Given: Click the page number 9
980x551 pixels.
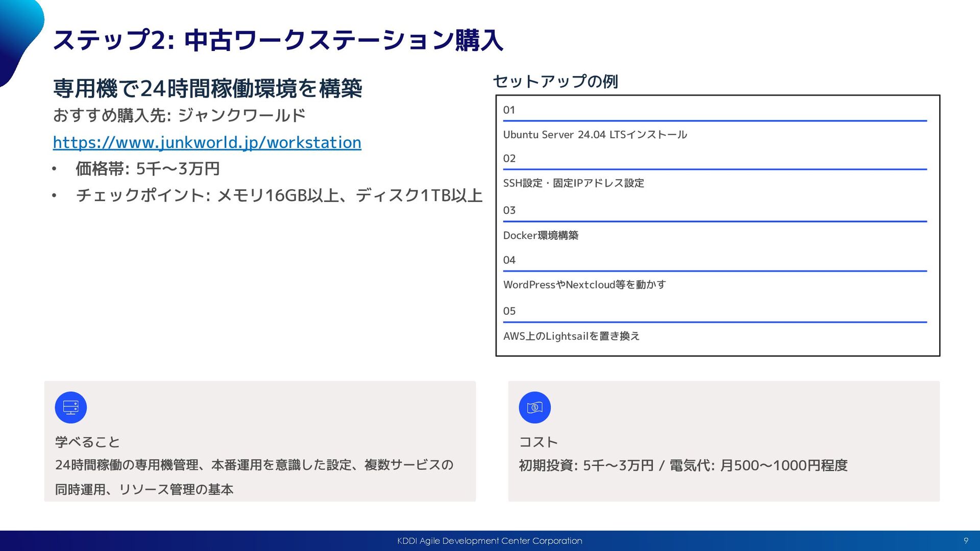Looking at the screenshot, I should pyautogui.click(x=966, y=541).
